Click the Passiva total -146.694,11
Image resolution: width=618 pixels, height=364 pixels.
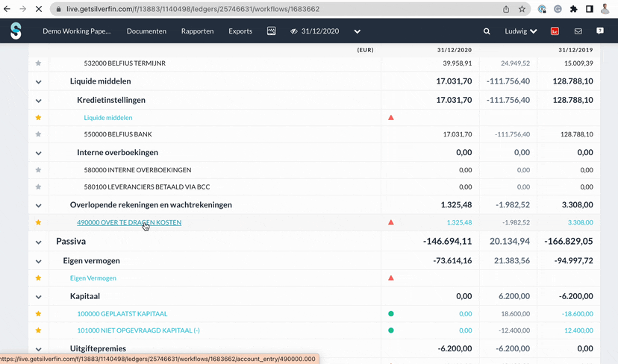click(447, 241)
